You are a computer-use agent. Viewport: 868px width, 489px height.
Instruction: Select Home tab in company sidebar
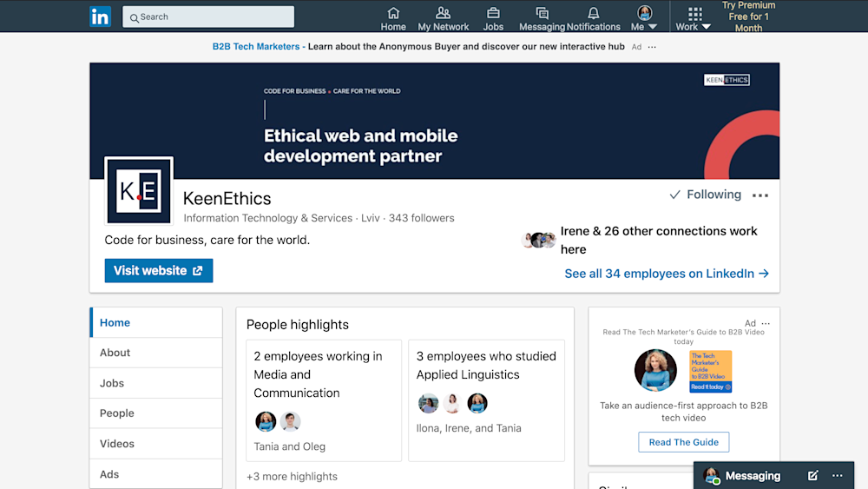point(156,322)
